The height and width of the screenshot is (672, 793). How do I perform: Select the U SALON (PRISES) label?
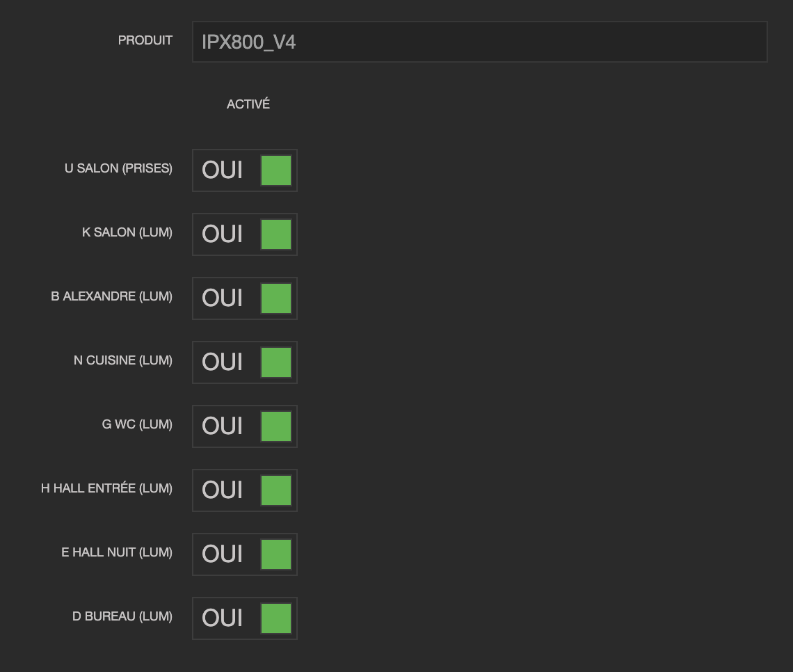118,168
